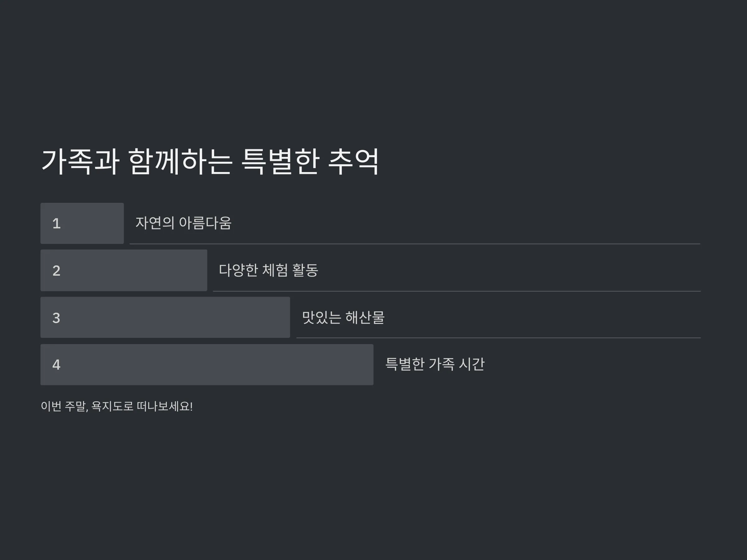Click the divider line beneath 자연의 아름다움
The width and height of the screenshot is (747, 560).
[x=415, y=244]
